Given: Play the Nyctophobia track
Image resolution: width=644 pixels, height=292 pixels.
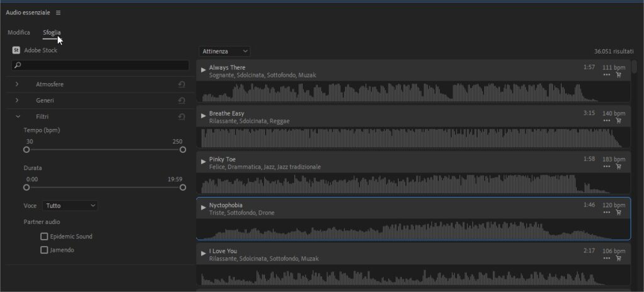Looking at the screenshot, I should tap(203, 208).
